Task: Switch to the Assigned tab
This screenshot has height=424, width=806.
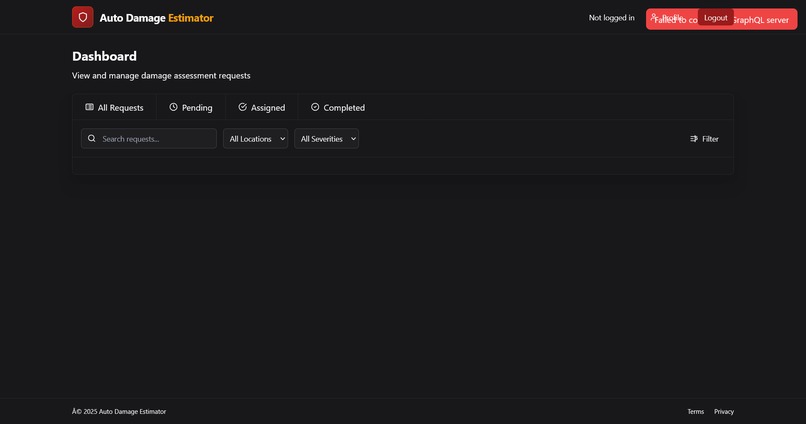Action: coord(262,107)
